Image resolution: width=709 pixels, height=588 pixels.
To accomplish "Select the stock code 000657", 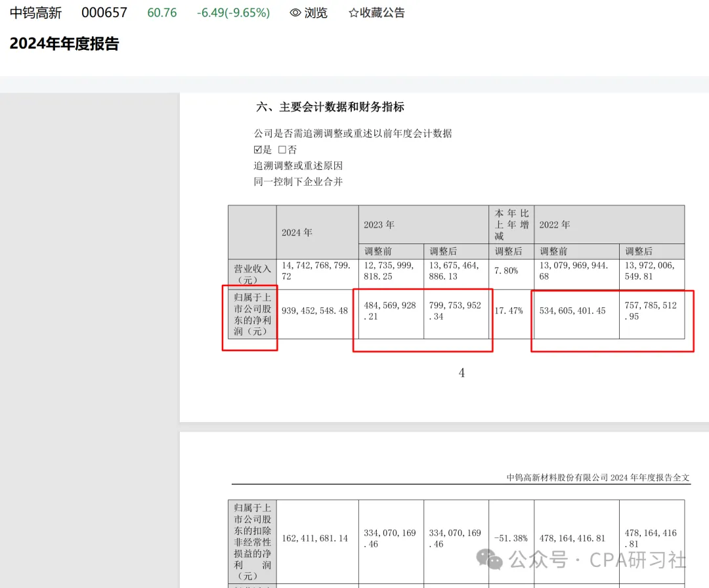I will pyautogui.click(x=104, y=12).
